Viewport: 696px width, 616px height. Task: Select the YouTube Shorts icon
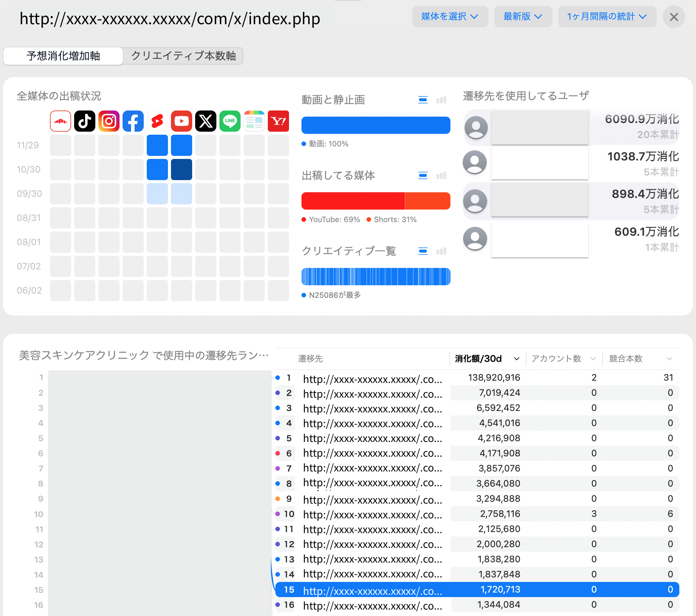(x=157, y=121)
